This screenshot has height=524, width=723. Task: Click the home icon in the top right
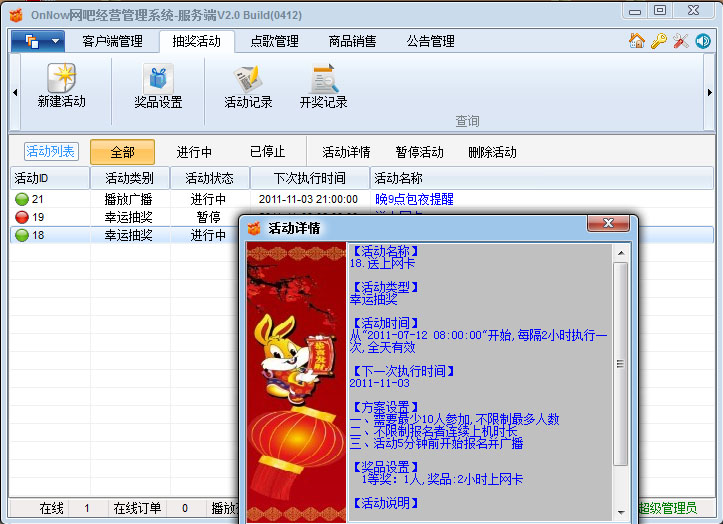(x=637, y=41)
